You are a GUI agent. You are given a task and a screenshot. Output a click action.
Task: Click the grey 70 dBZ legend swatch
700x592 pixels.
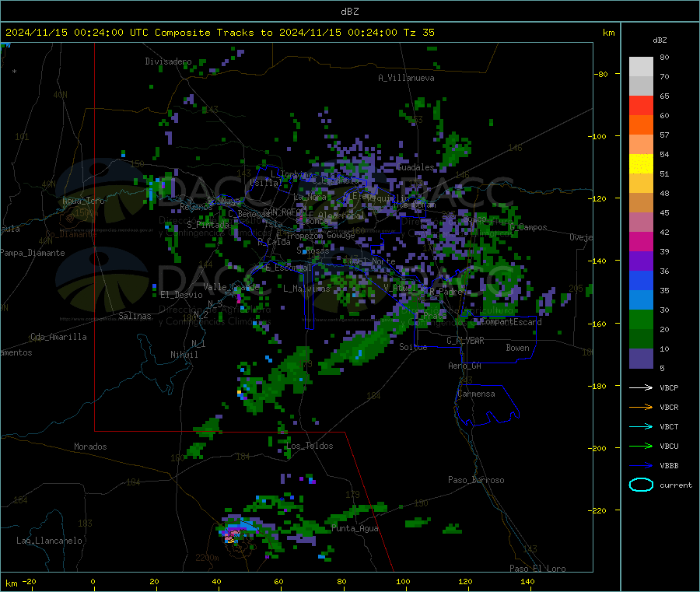[x=641, y=86]
